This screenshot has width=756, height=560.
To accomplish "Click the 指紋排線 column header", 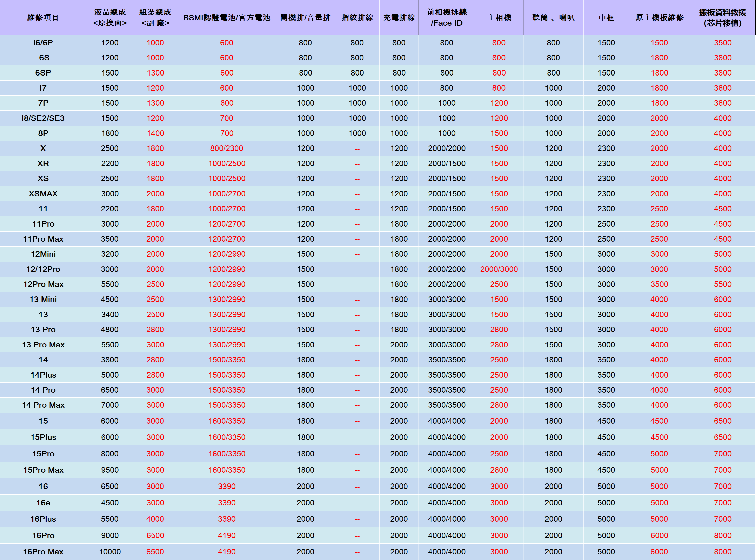I will (357, 18).
